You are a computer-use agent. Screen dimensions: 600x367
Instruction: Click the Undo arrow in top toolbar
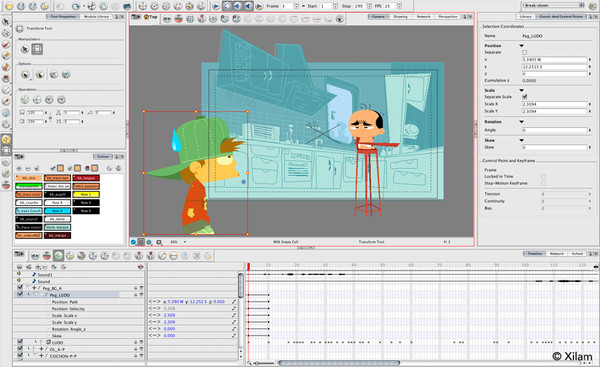tap(60, 6)
